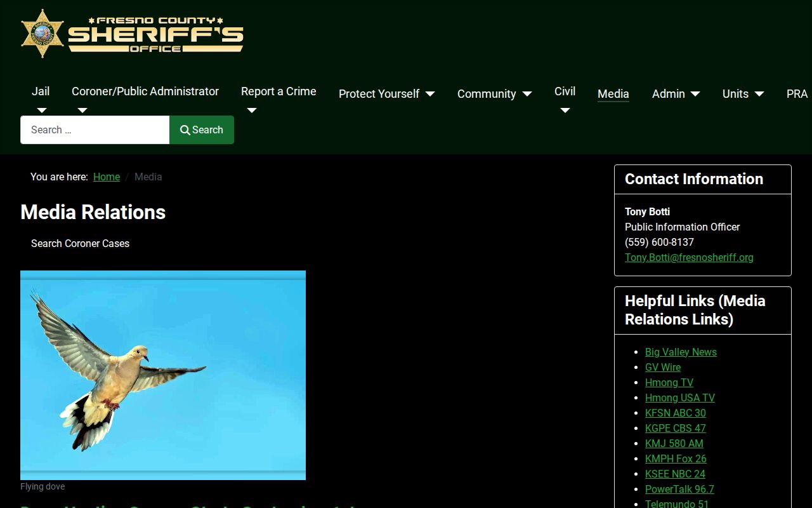Open the Big Valley News link

coord(681,352)
